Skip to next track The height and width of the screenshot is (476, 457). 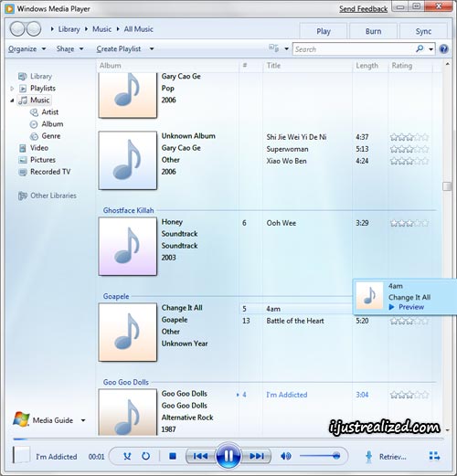(257, 456)
